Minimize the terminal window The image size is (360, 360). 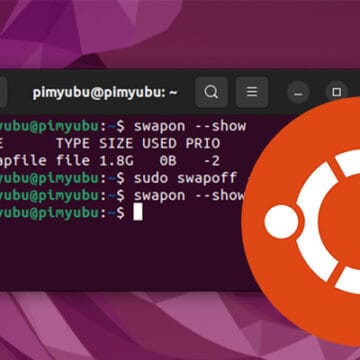[298, 93]
